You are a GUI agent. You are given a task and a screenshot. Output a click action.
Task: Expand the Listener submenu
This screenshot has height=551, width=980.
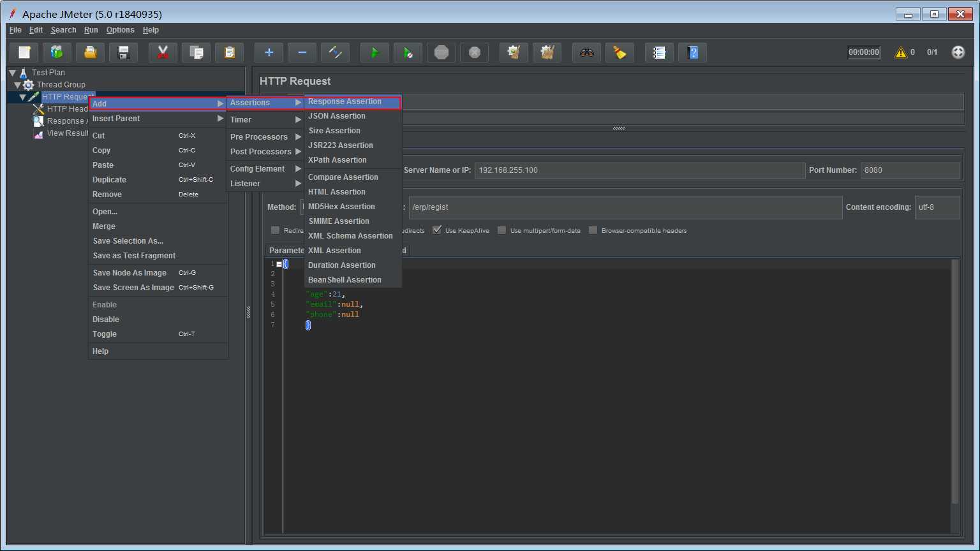pos(265,184)
